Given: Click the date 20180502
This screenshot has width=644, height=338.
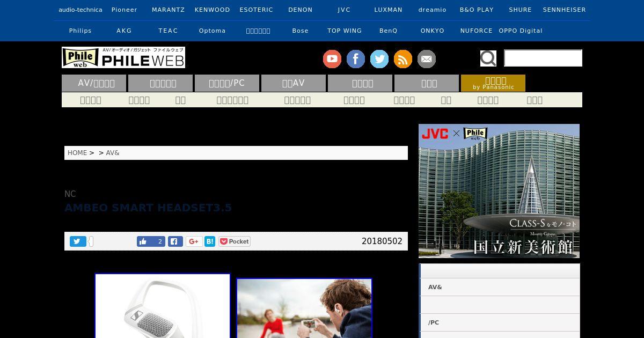Looking at the screenshot, I should coord(382,241).
